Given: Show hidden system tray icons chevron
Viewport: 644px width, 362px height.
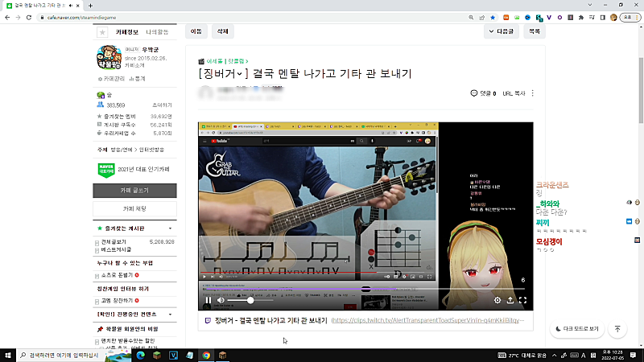Looking at the screenshot, I should 554,356.
